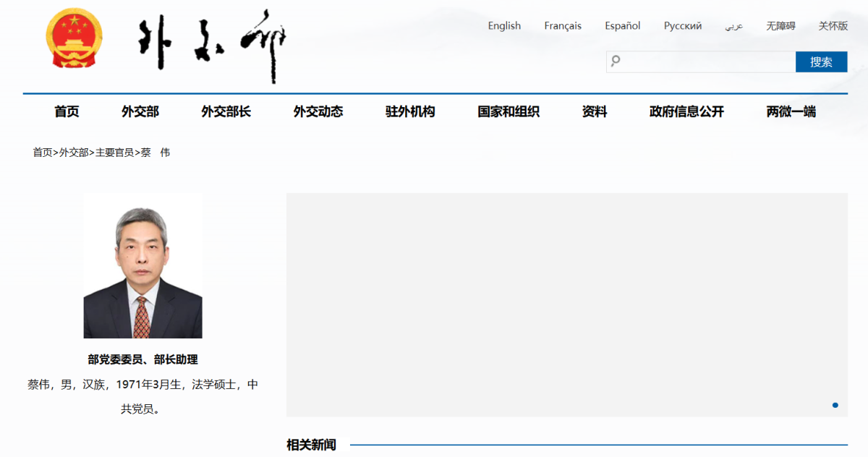The width and height of the screenshot is (868, 457).
Task: Switch to 关怀版 care version
Action: [833, 26]
